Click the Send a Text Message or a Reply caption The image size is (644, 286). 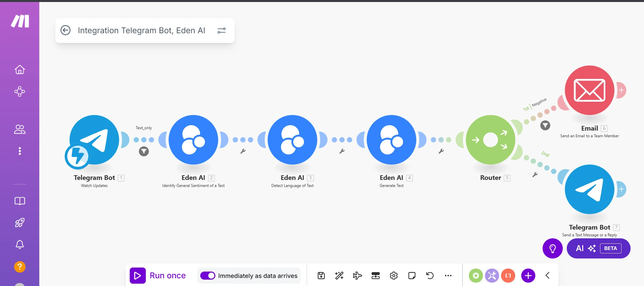tap(590, 235)
